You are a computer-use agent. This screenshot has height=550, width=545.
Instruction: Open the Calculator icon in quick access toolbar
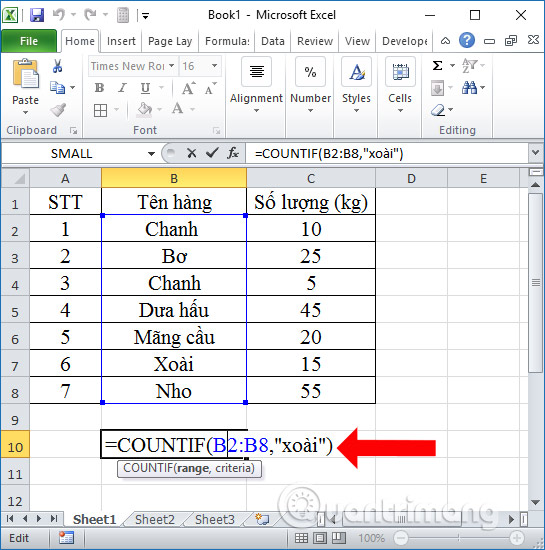(x=123, y=15)
